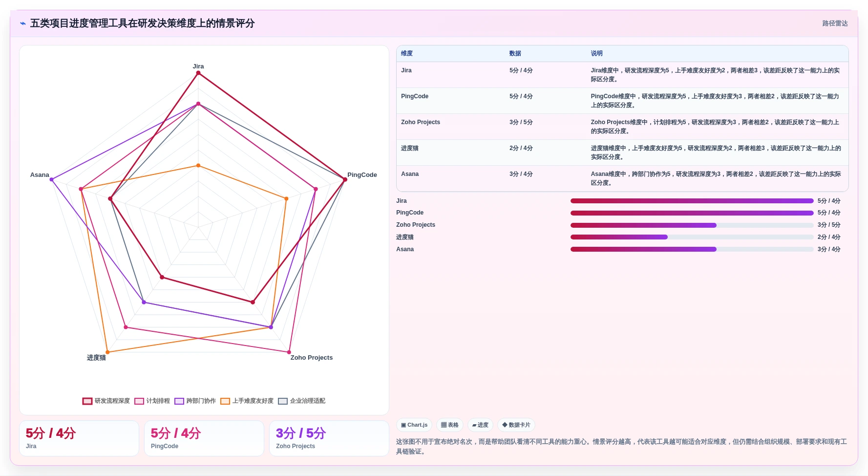The image size is (868, 476).
Task: Toggle the 研发流程深度 legend swatch
Action: coord(87,401)
